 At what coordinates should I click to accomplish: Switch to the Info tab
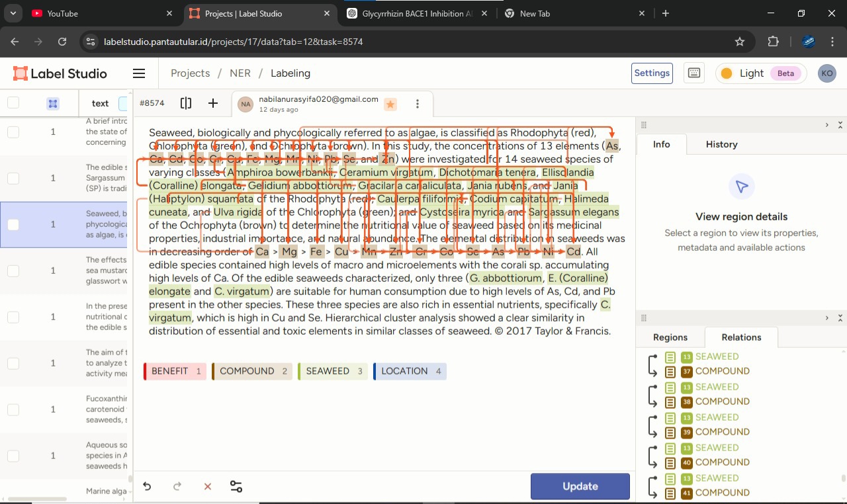[x=662, y=144]
